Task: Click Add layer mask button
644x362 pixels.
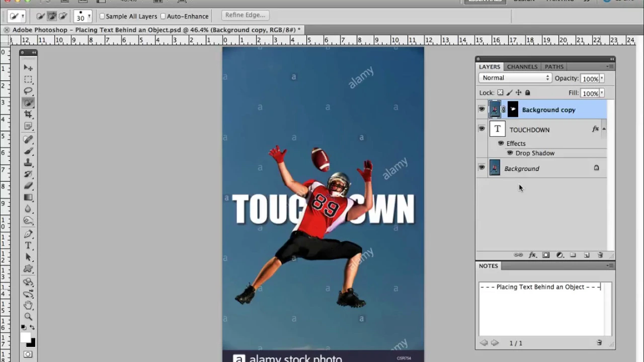Action: [x=546, y=255]
